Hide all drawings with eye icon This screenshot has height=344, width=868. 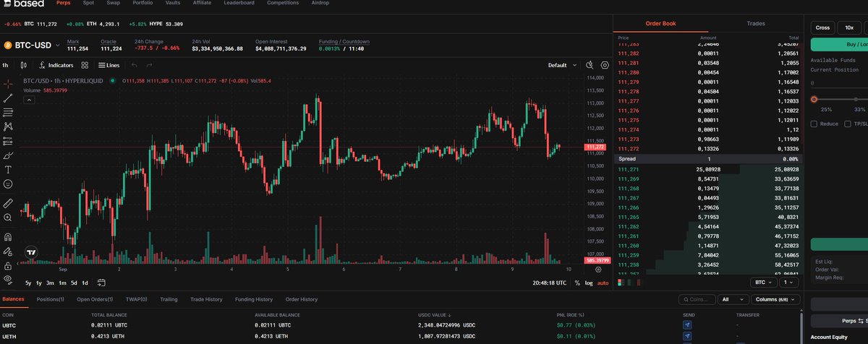click(x=8, y=279)
